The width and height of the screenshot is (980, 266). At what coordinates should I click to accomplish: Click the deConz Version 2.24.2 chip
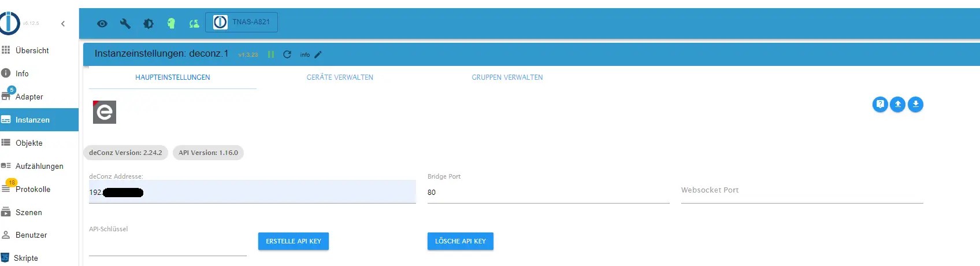click(x=125, y=153)
